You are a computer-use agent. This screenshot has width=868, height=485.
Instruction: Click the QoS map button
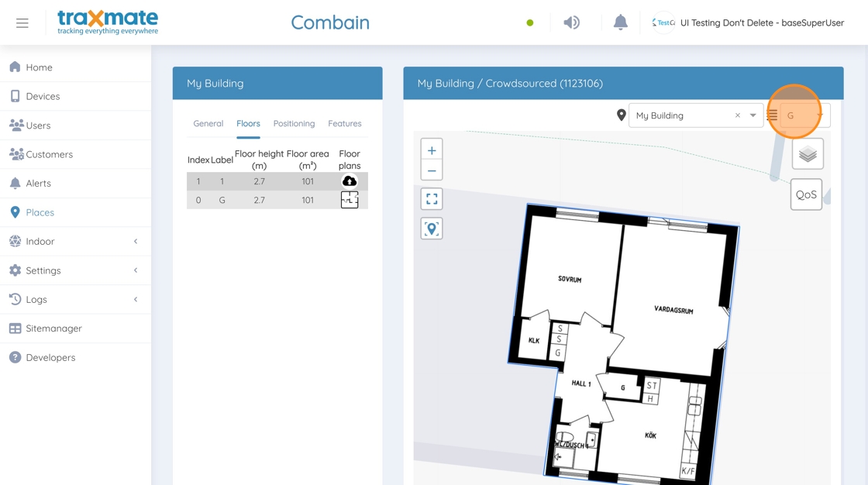pos(806,194)
